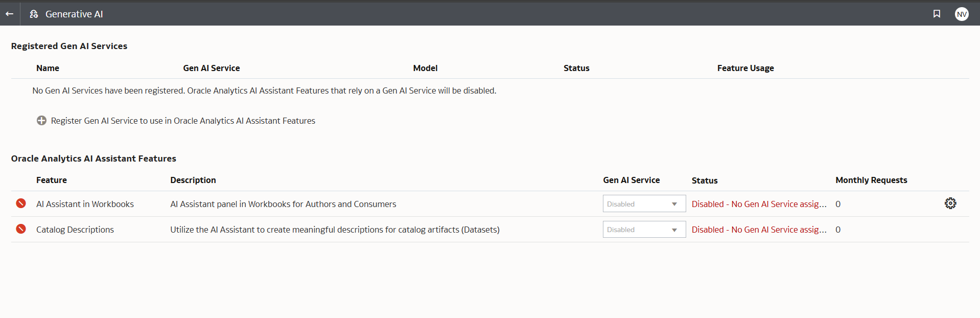The image size is (980, 318).
Task: Click the Oracle Analytics AI Assistant Features heading
Action: 94,158
